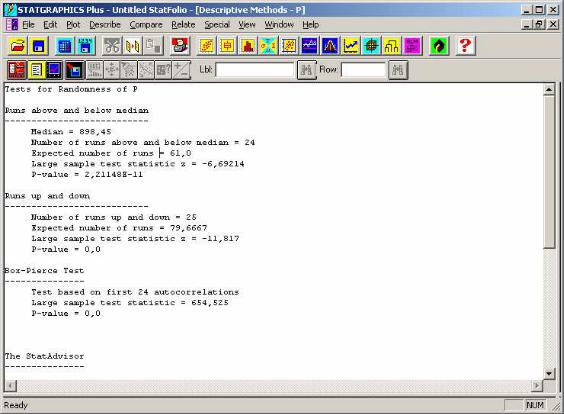Open the box-and-whisker plot icon

(x=227, y=46)
